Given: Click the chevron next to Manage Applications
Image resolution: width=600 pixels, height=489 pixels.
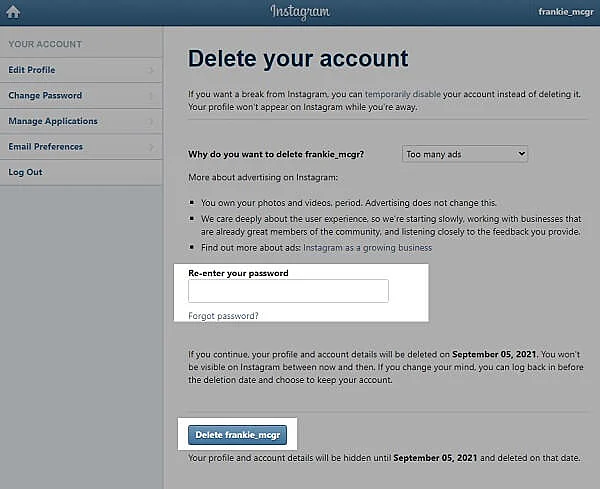Looking at the screenshot, I should point(151,121).
